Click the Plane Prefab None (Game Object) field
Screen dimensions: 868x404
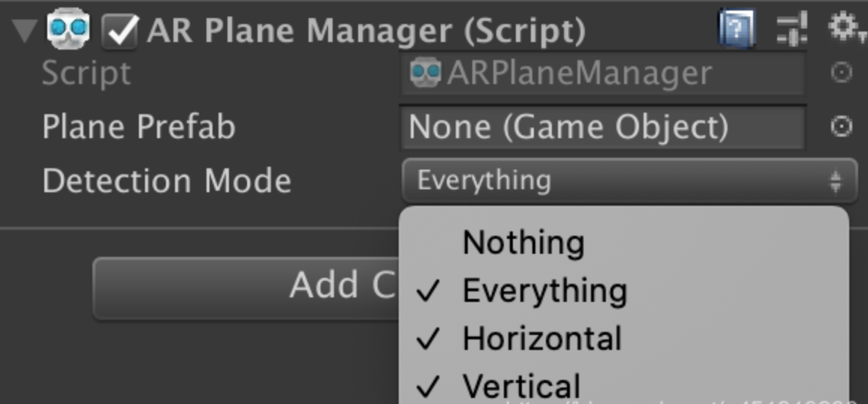tap(602, 127)
